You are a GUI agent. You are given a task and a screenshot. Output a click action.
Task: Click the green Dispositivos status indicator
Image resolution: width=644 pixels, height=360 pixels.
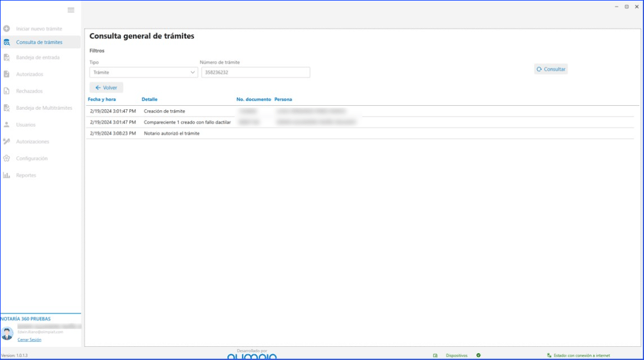(x=478, y=355)
